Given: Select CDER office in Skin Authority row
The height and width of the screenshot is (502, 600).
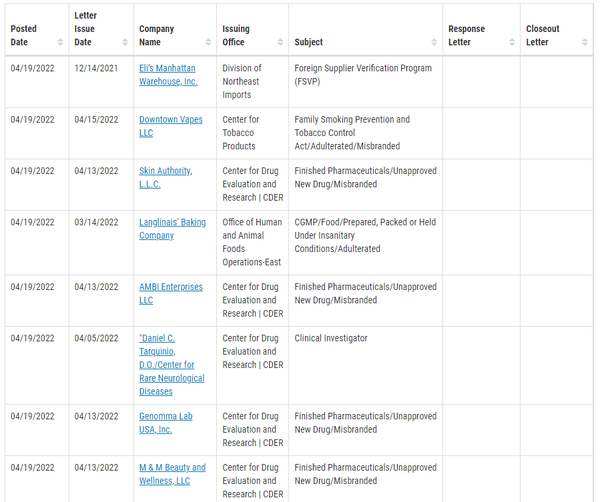Looking at the screenshot, I should point(253,184).
